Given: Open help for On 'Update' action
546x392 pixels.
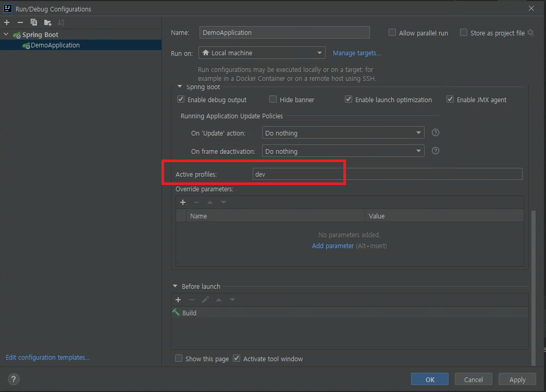Looking at the screenshot, I should 435,133.
